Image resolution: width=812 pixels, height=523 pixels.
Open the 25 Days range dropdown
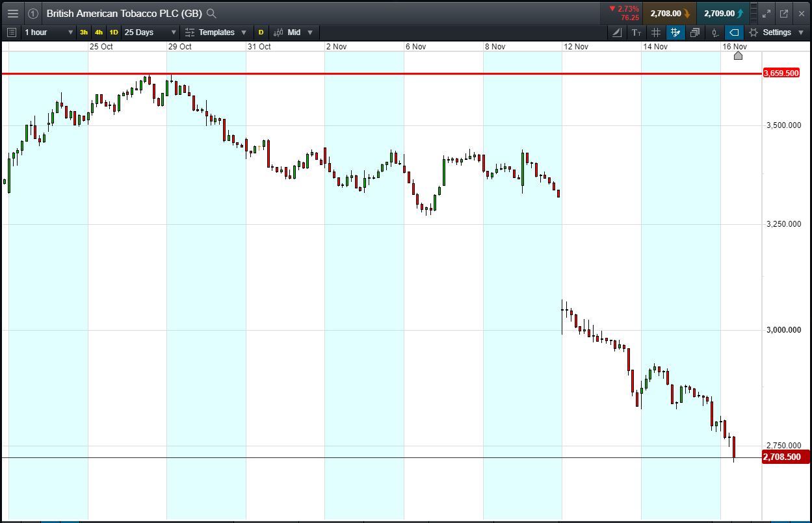pyautogui.click(x=150, y=32)
